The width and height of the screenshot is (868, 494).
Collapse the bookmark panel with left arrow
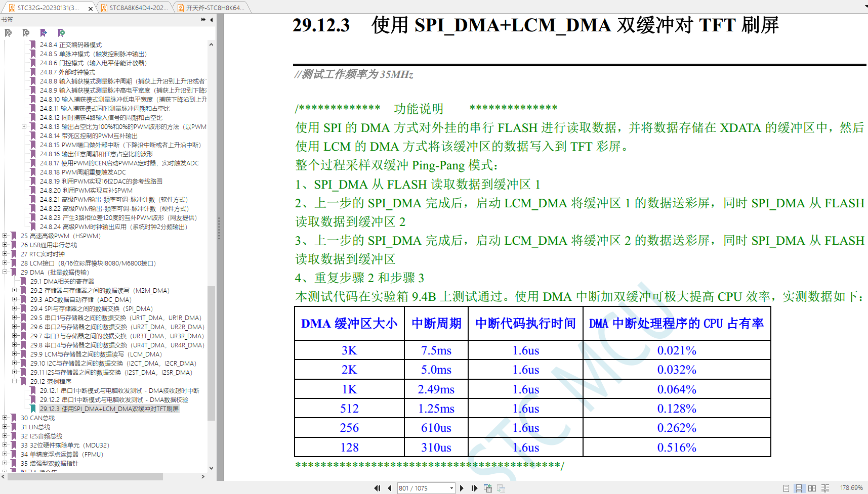coord(211,20)
